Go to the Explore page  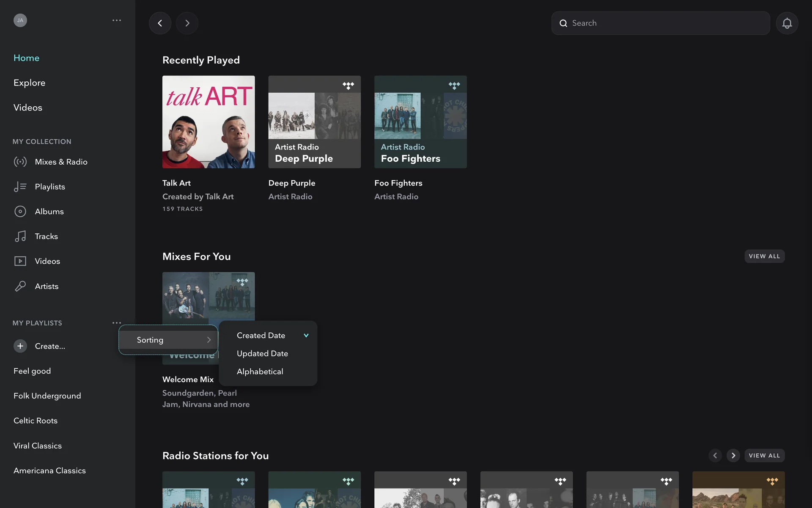point(29,83)
